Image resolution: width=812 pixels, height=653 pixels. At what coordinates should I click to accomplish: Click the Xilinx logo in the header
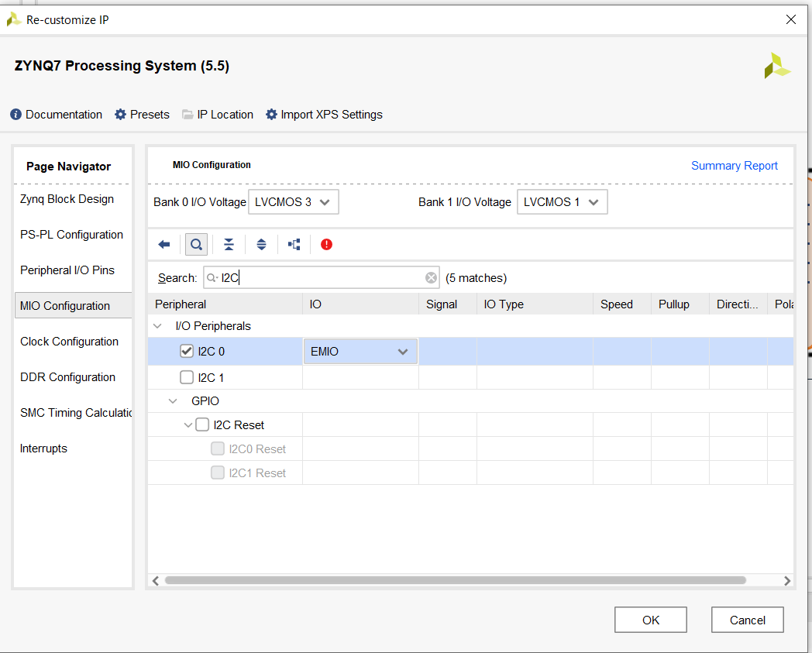(x=777, y=66)
